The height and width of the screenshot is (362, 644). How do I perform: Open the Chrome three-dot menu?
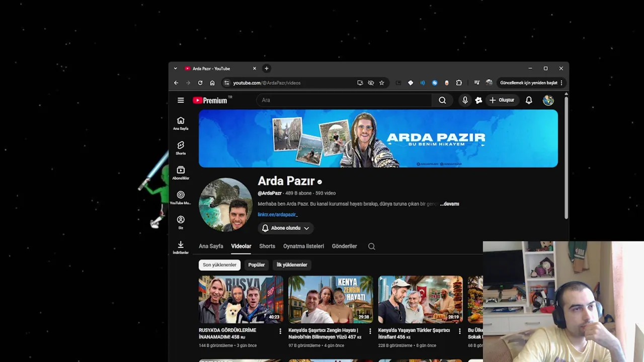coord(561,83)
